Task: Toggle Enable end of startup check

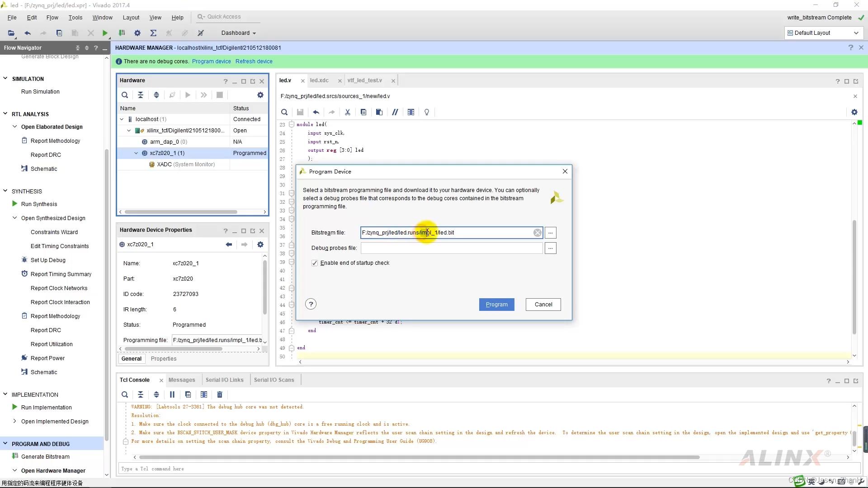Action: [315, 263]
